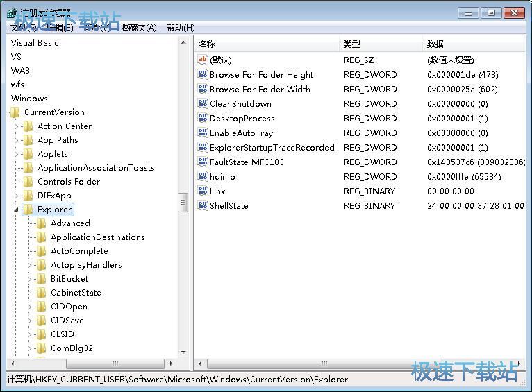Sort by the 类型 column header

381,44
